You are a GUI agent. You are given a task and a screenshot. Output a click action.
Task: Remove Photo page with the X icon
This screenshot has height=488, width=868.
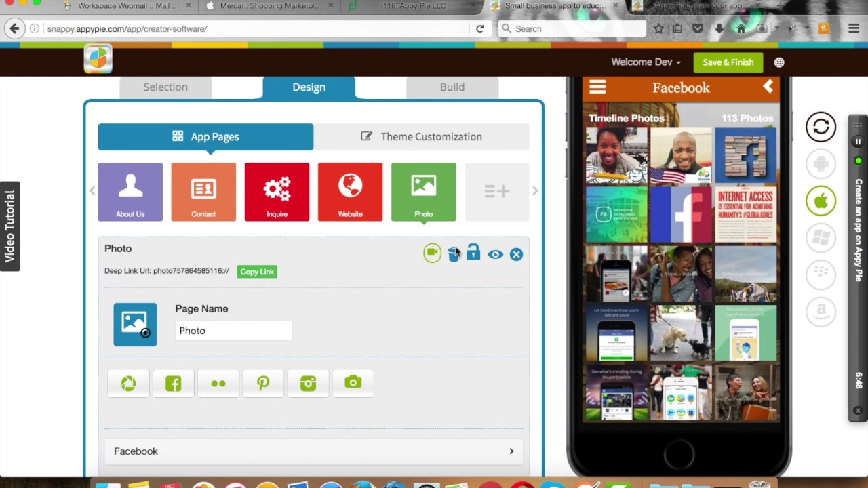516,254
